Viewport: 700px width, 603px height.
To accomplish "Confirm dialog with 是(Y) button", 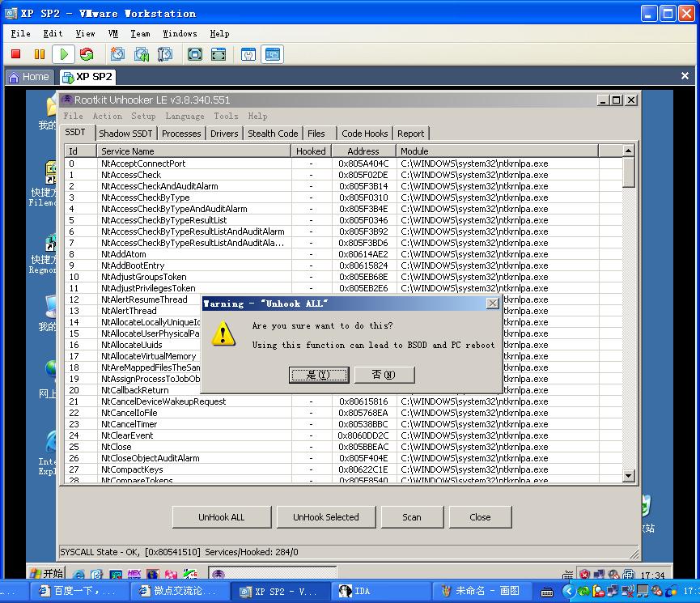I will click(x=319, y=375).
